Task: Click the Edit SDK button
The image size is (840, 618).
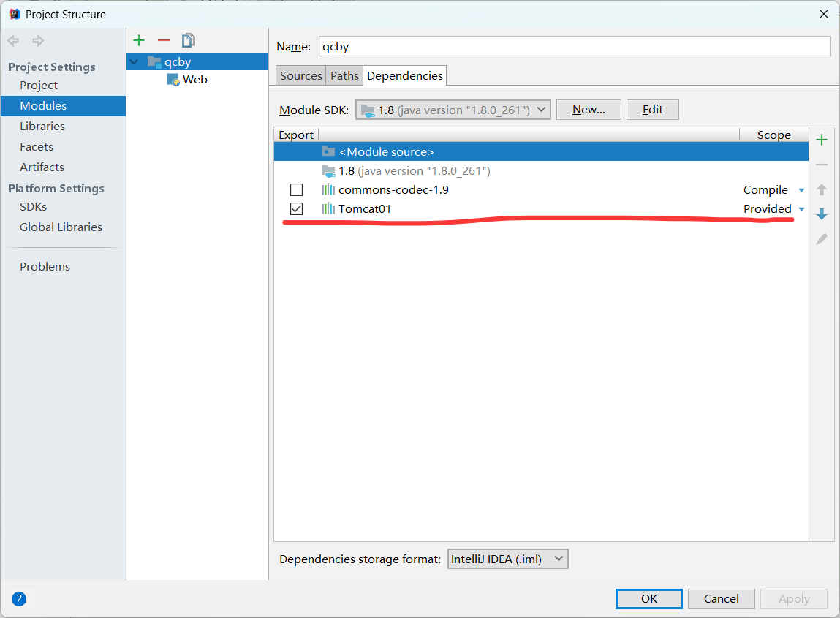Action: click(x=653, y=110)
